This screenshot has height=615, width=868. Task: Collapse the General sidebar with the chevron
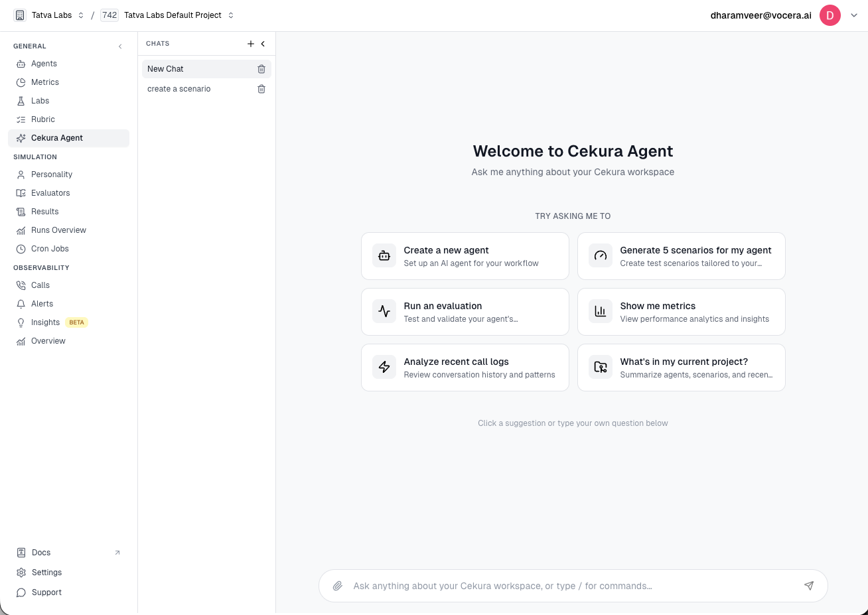point(120,46)
